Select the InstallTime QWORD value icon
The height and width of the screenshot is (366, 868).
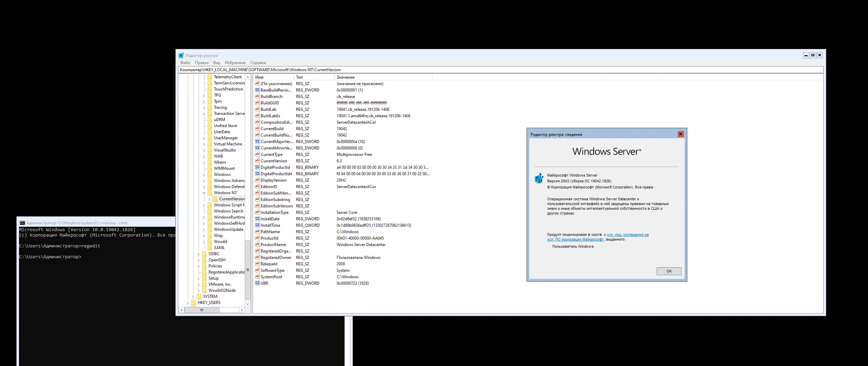[257, 225]
